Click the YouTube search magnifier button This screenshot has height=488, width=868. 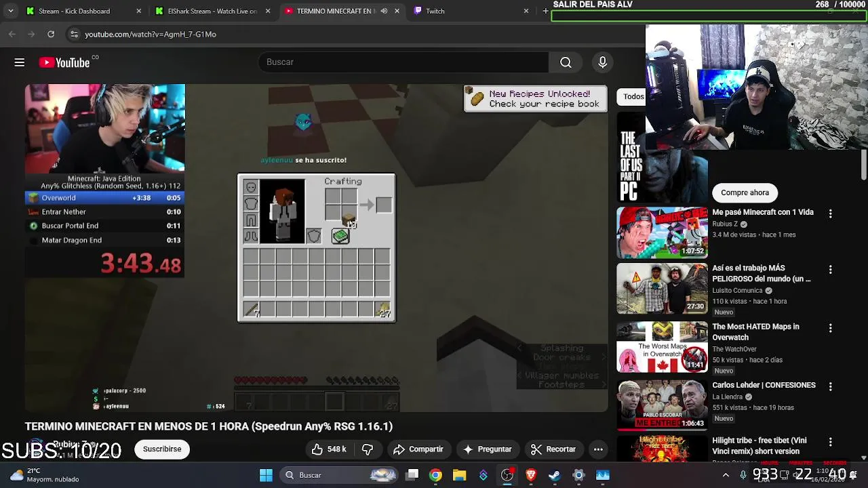[566, 62]
